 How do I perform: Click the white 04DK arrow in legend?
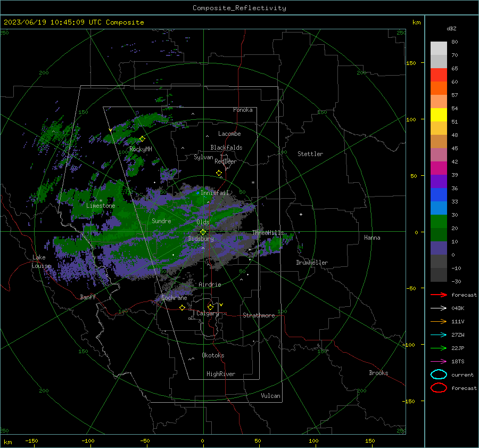pyautogui.click(x=439, y=308)
